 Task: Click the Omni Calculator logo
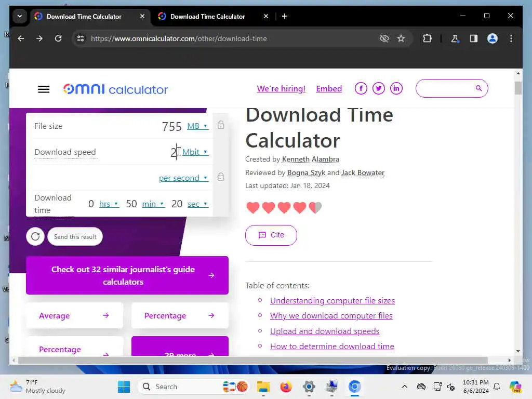115,89
